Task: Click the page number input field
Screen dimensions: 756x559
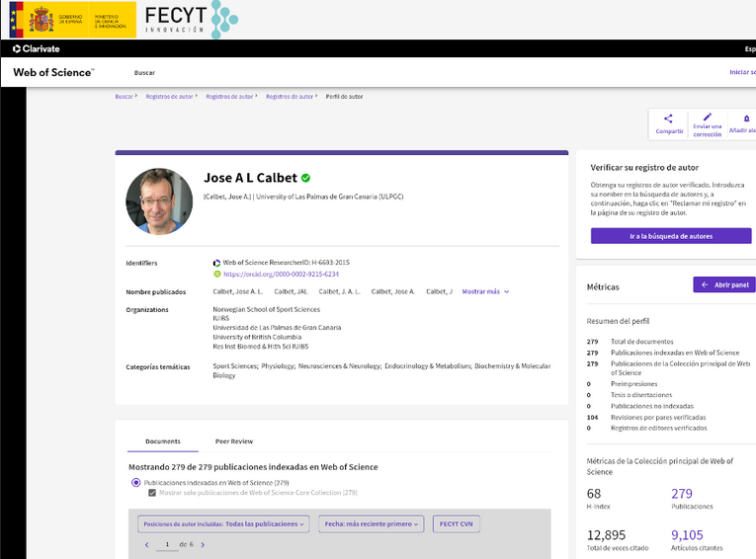Action: click(167, 544)
